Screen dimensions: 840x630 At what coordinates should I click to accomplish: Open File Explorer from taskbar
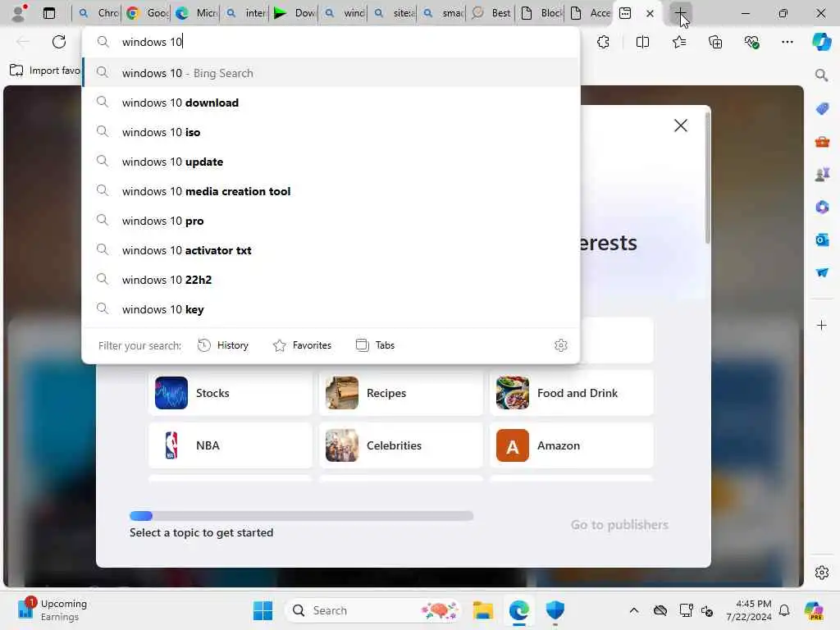click(482, 610)
